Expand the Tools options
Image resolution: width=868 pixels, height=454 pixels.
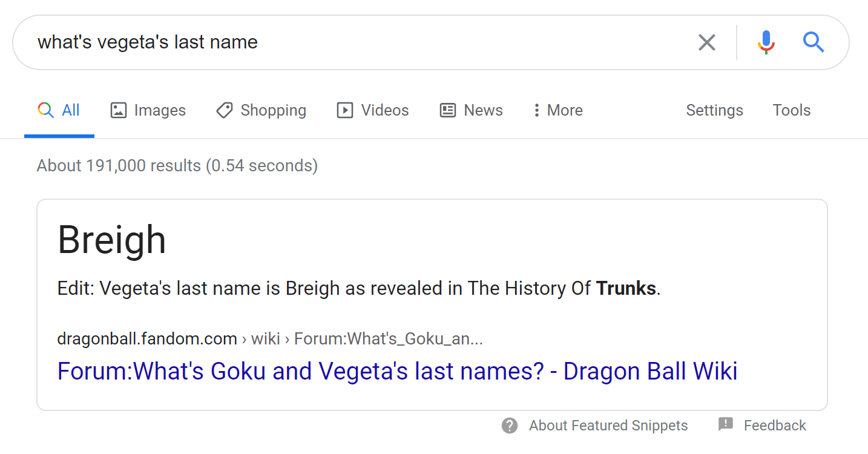pyautogui.click(x=791, y=110)
